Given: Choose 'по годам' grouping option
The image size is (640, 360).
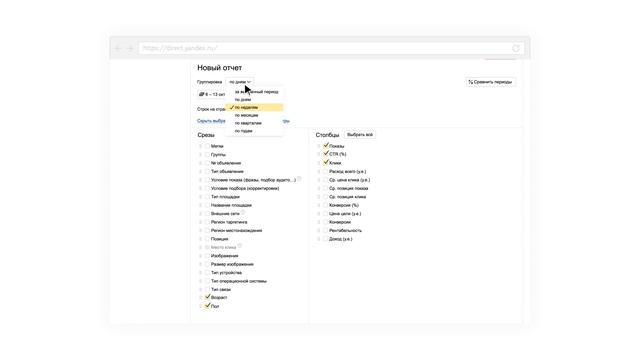Looking at the screenshot, I should point(244,131).
